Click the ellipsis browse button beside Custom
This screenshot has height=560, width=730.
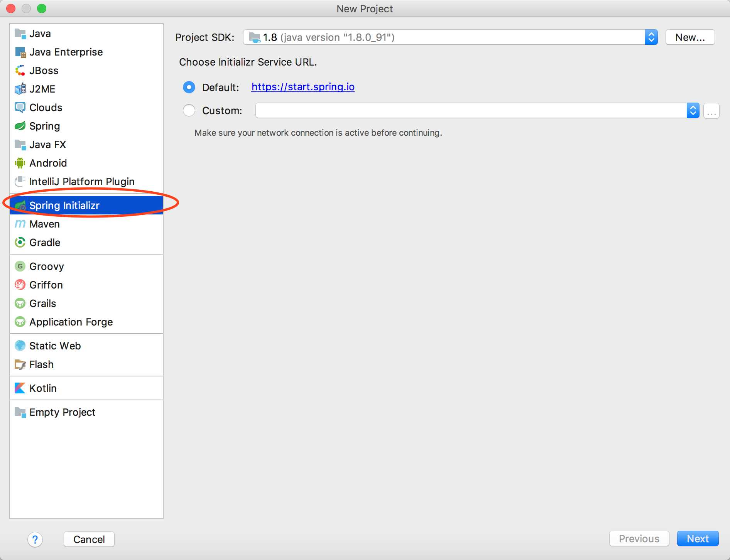[x=711, y=111]
